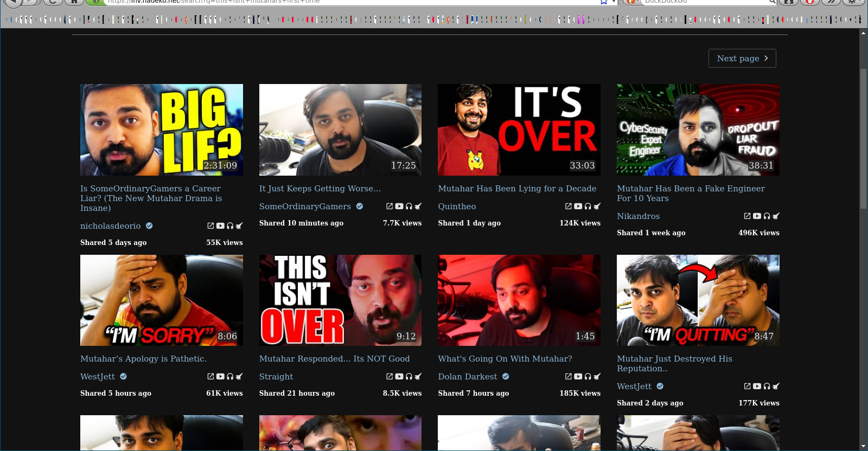Viewport: 868px width, 451px height.
Task: Click jet icon for Destroyed His Reputation video
Action: coord(776,386)
